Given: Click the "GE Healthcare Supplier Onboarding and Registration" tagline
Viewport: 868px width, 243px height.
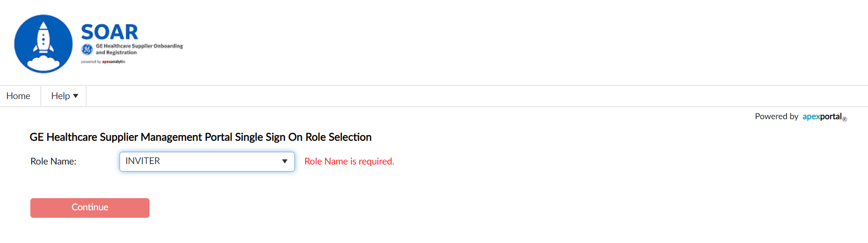Looking at the screenshot, I should 139,49.
